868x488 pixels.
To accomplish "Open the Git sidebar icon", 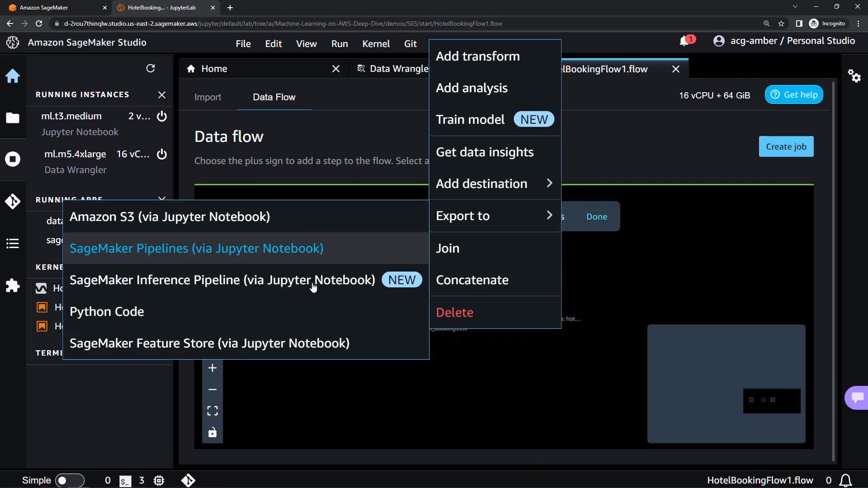I will coord(13,201).
